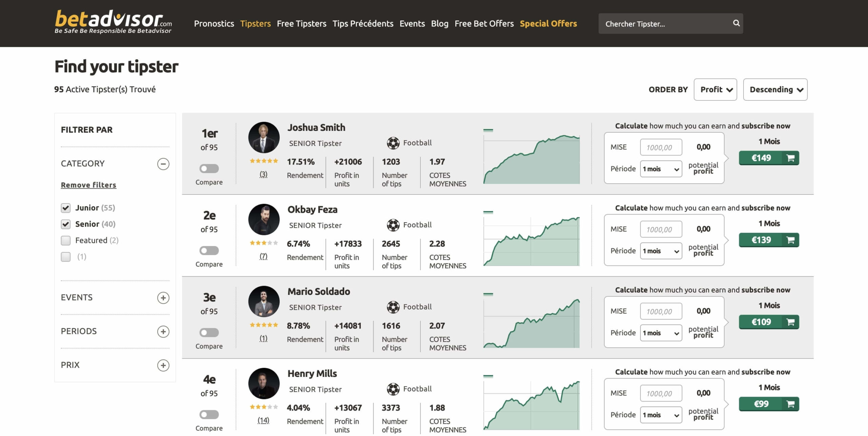Click the MISE input for Joshua Smith
The height and width of the screenshot is (436, 868).
coord(661,147)
